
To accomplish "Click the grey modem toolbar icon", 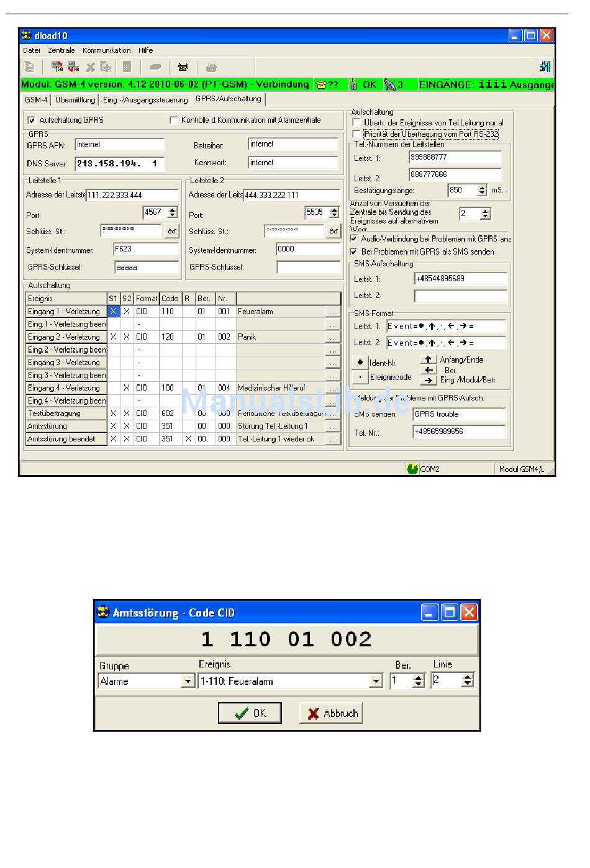I will click(155, 67).
